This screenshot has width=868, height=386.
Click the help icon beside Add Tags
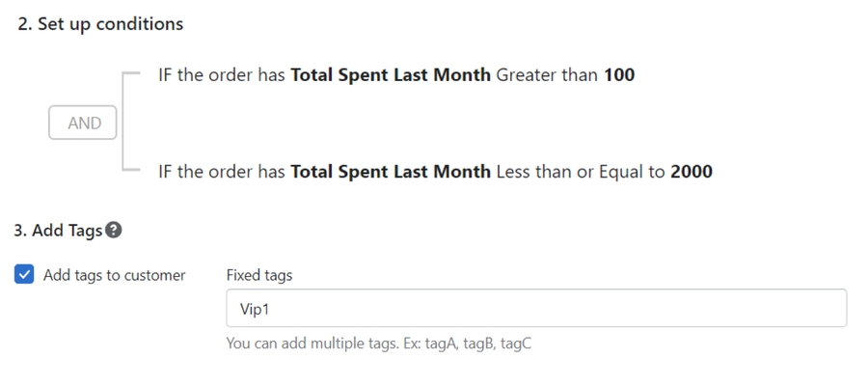click(114, 231)
